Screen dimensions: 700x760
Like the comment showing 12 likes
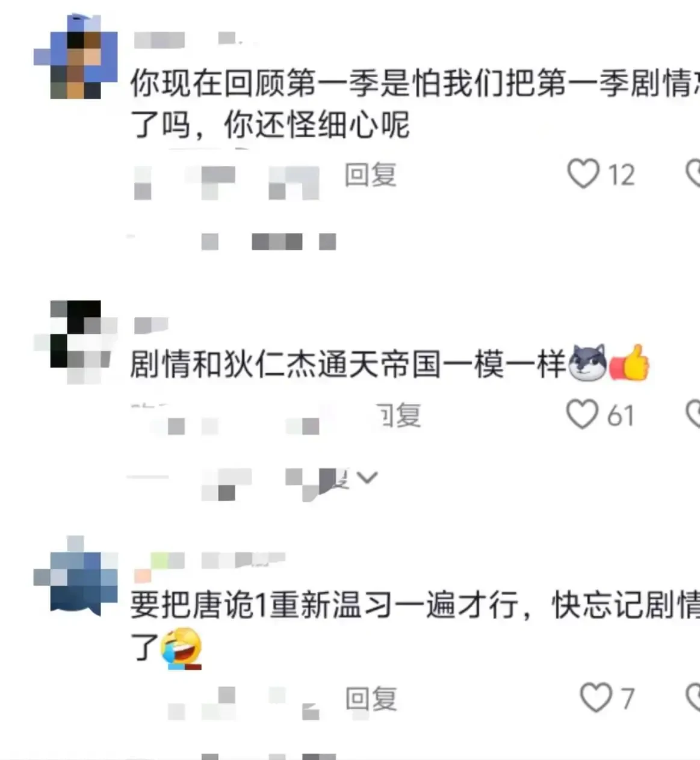click(583, 174)
